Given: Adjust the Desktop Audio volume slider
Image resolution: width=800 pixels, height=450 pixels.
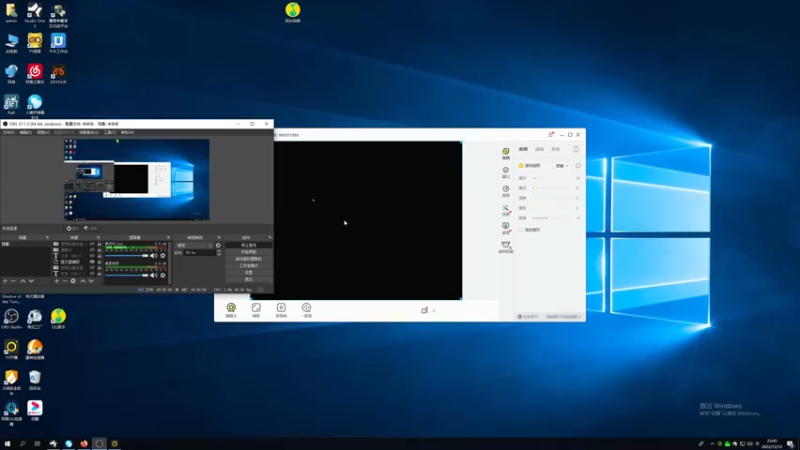Looking at the screenshot, I should point(127,276).
